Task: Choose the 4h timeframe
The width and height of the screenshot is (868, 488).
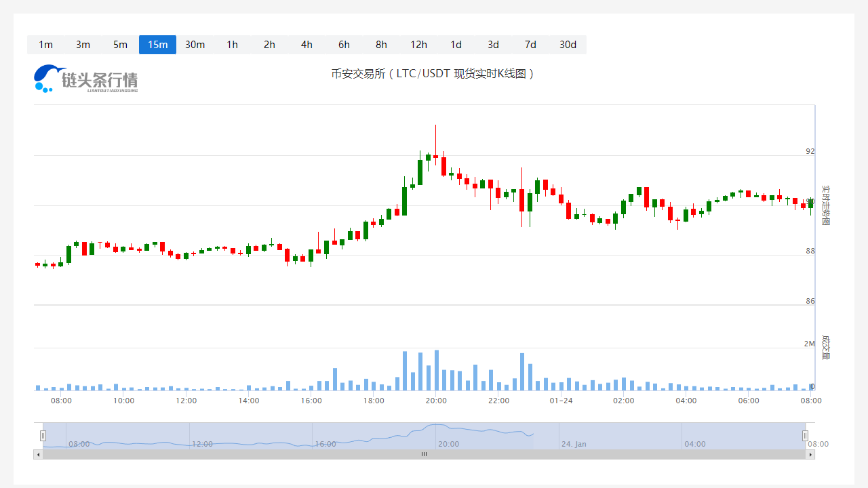Action: (307, 45)
